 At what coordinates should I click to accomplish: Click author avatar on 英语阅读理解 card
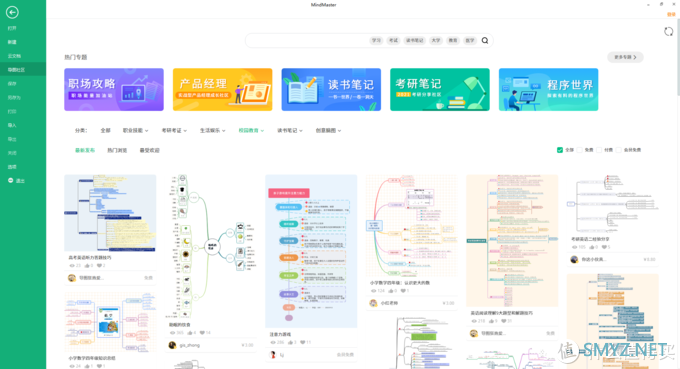tap(474, 333)
